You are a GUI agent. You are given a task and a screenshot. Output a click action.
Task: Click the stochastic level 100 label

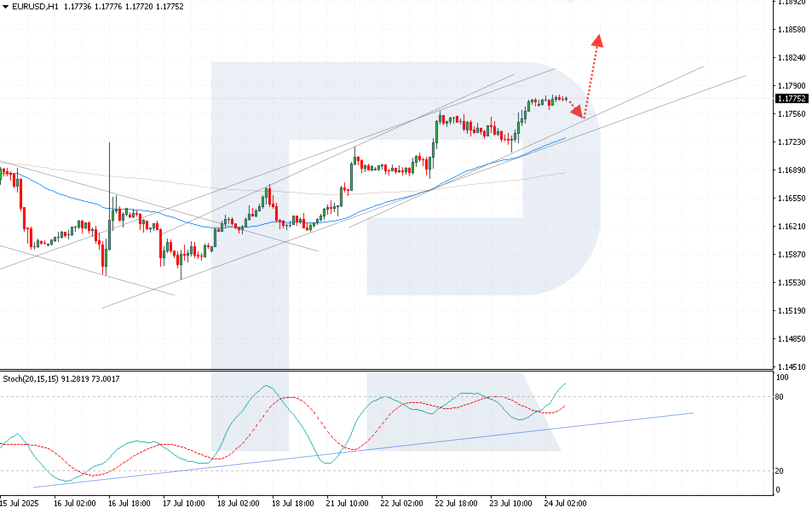tap(782, 377)
